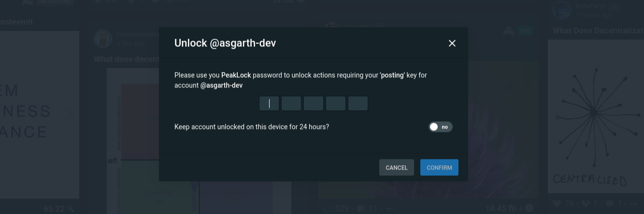Focus the first PeakLock password box
This screenshot has width=644, height=214.
pos(269,103)
